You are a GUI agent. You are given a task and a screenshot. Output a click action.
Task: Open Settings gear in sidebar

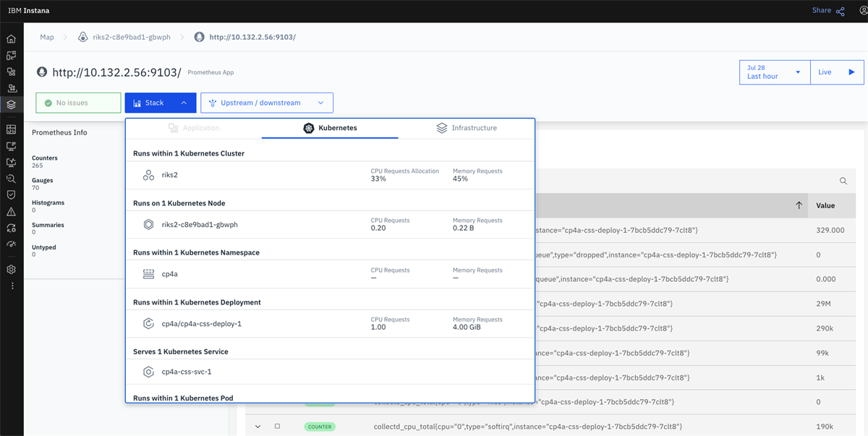(11, 270)
